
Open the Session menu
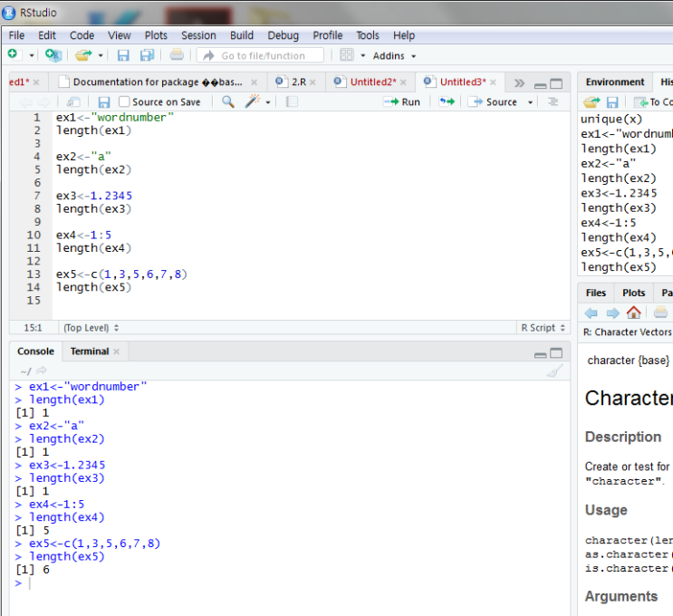point(198,35)
